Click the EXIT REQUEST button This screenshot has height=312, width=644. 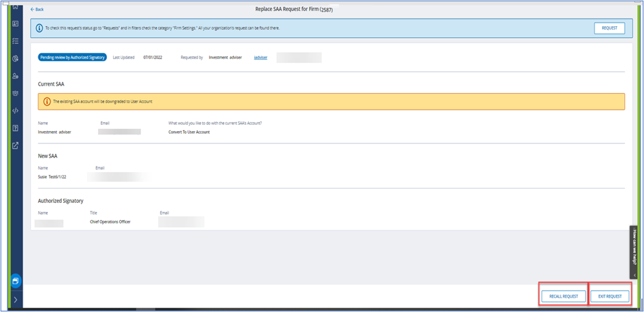609,296
